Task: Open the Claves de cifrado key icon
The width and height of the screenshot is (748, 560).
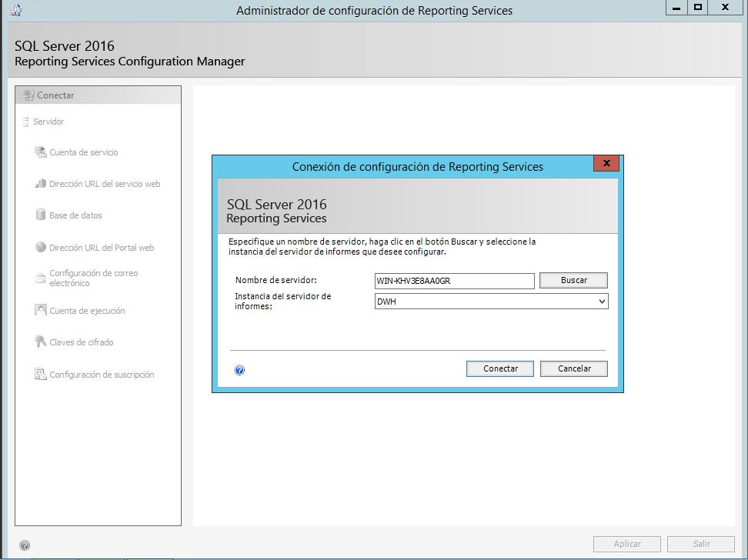Action: [x=41, y=342]
